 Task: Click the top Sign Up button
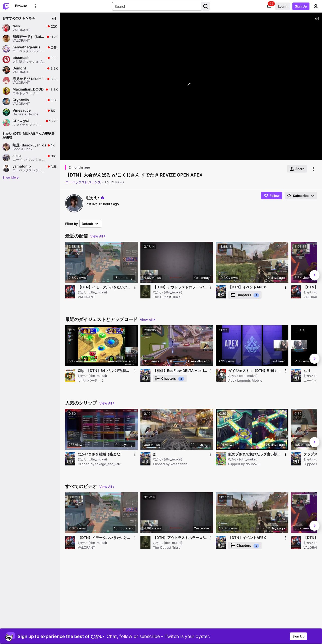pos(301,6)
